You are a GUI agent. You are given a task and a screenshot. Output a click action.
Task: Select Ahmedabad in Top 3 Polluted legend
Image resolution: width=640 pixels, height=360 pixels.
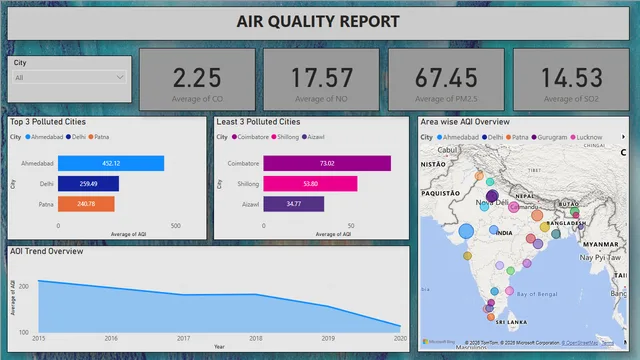[x=44, y=137]
